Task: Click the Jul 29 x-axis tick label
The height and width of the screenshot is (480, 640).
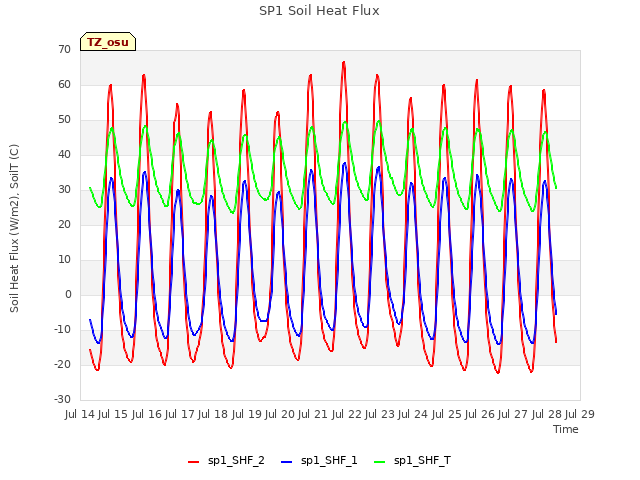Action: click(580, 414)
